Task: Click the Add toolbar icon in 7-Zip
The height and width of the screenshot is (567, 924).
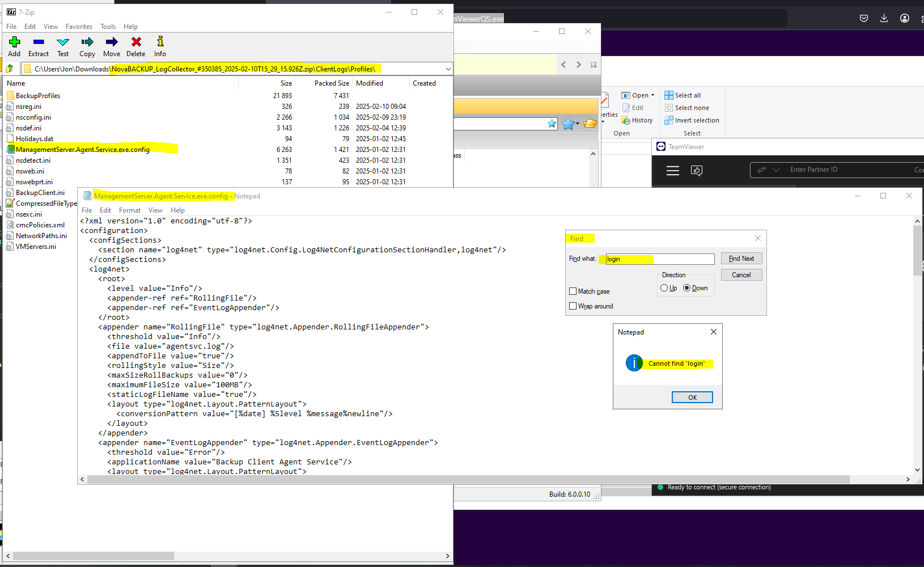Action: [14, 46]
